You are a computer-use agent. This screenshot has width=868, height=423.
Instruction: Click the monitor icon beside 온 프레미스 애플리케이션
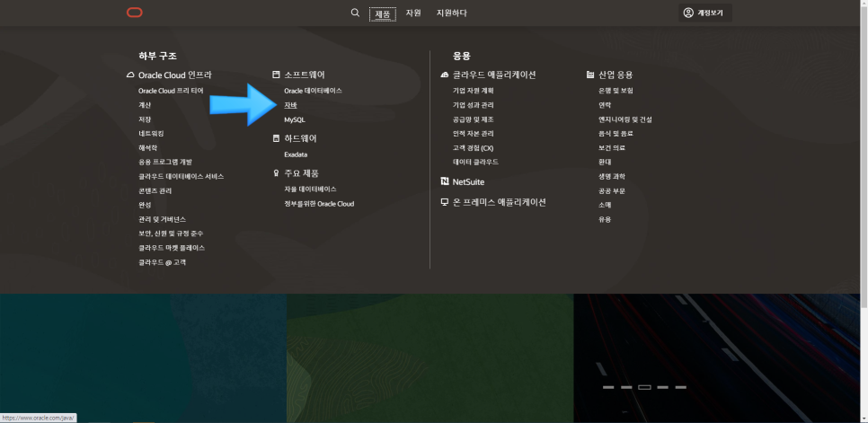tap(444, 202)
